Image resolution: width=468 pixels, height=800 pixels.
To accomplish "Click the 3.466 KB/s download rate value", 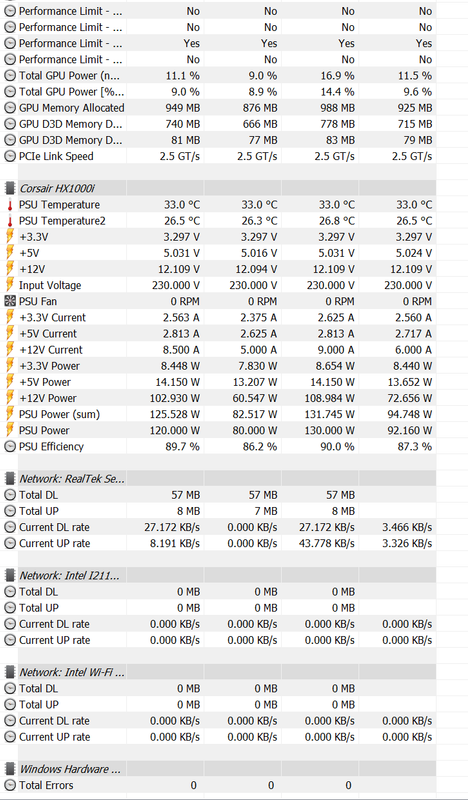I will click(x=407, y=527).
